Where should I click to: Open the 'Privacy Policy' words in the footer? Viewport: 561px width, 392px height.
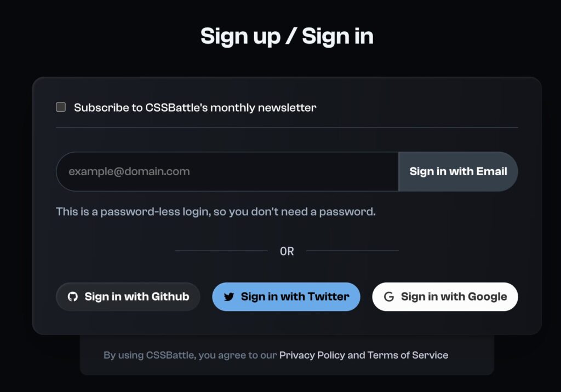pyautogui.click(x=312, y=355)
